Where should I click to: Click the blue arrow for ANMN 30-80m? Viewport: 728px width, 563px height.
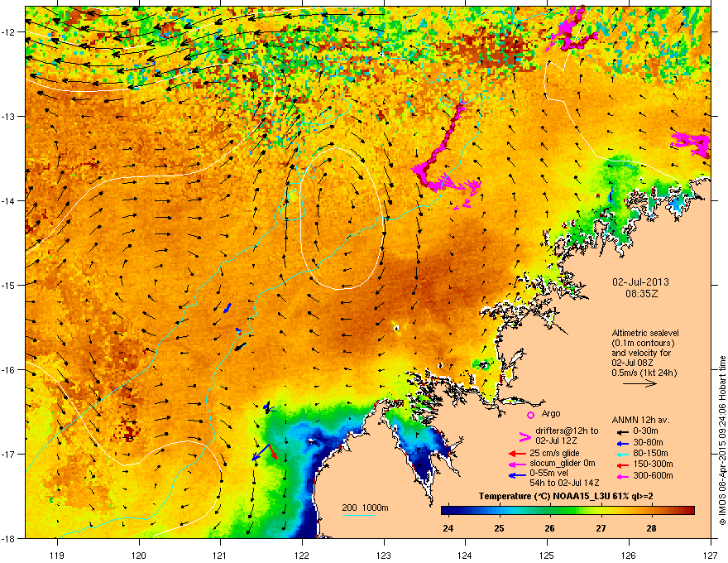pos(621,443)
